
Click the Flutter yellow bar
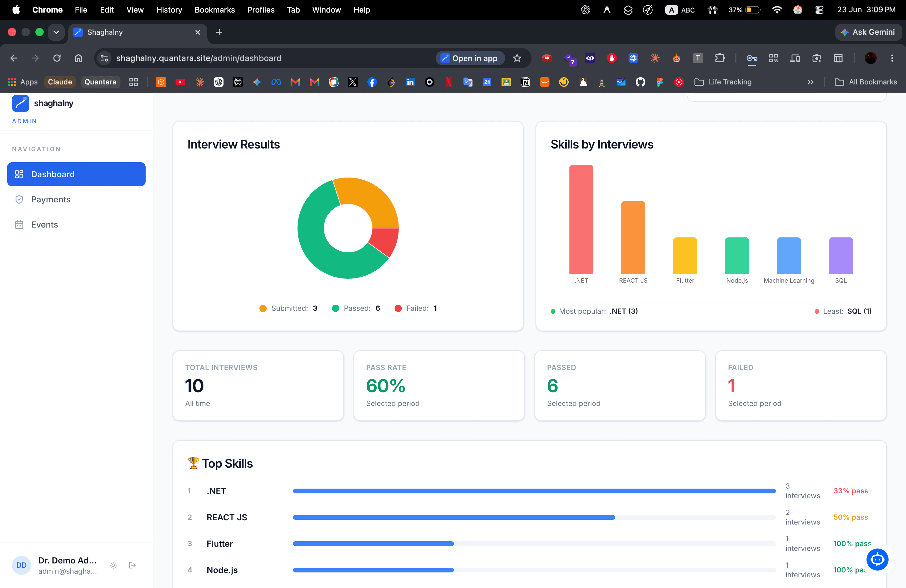pos(685,256)
